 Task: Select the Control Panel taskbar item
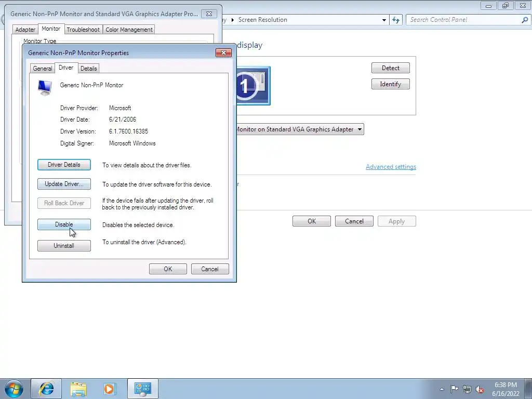point(143,389)
